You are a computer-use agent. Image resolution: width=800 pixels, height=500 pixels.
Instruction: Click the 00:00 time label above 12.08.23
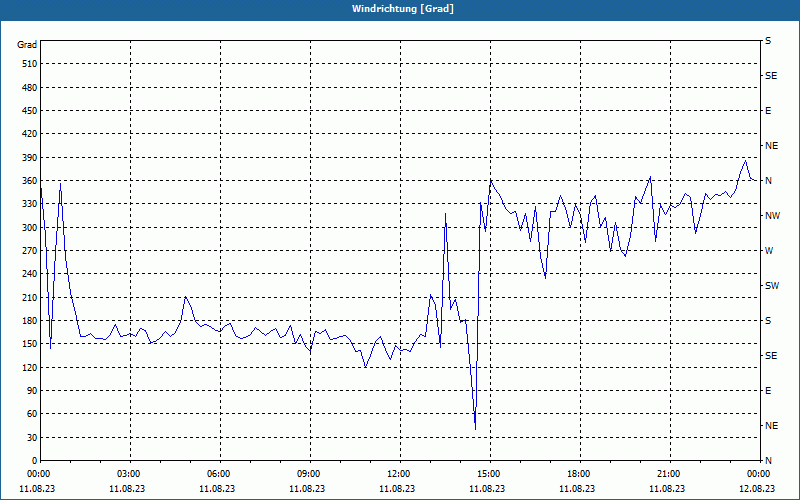[758, 474]
